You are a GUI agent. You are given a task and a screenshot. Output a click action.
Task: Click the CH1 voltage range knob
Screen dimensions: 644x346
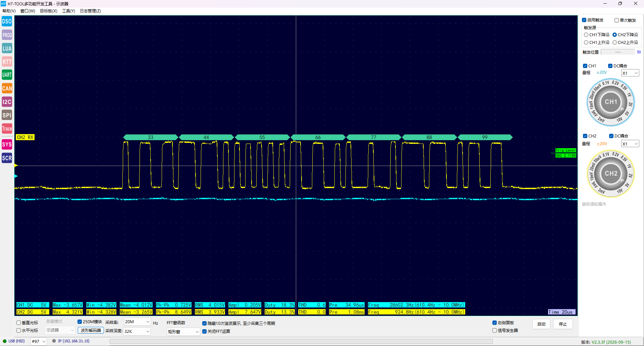click(x=611, y=102)
